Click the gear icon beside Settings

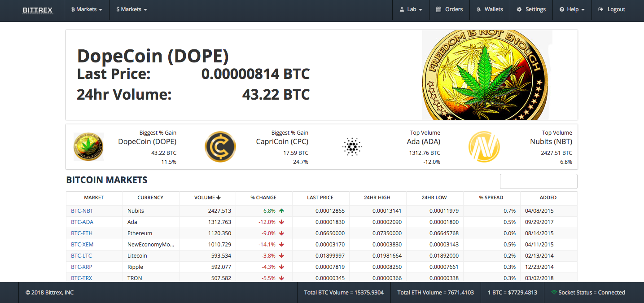click(x=519, y=9)
